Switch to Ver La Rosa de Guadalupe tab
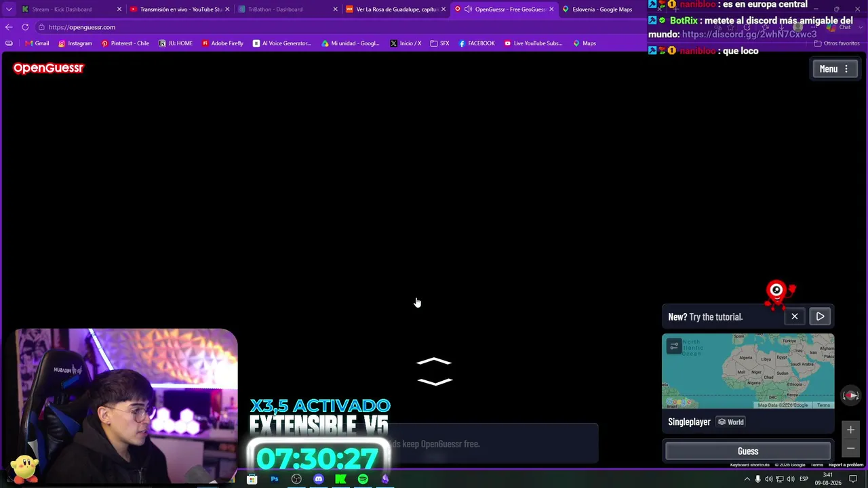 [396, 9]
